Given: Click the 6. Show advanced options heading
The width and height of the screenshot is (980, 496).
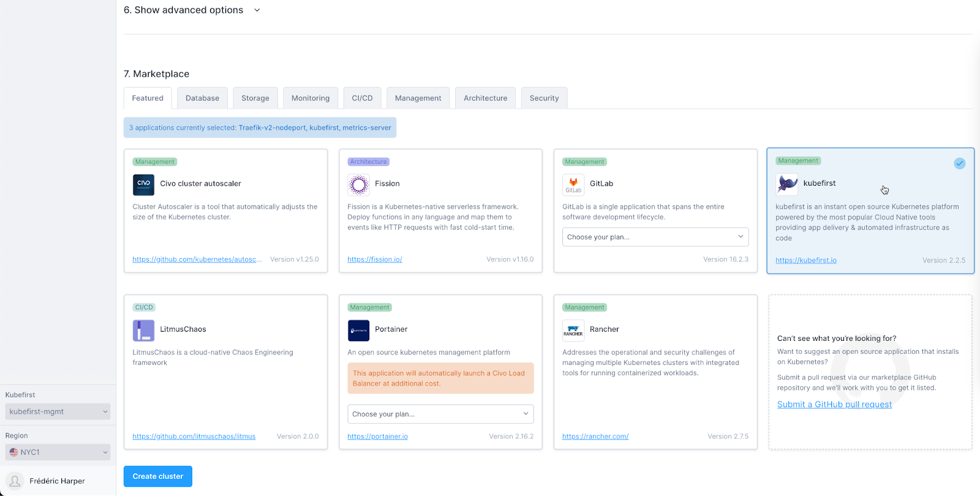Looking at the screenshot, I should 183,10.
